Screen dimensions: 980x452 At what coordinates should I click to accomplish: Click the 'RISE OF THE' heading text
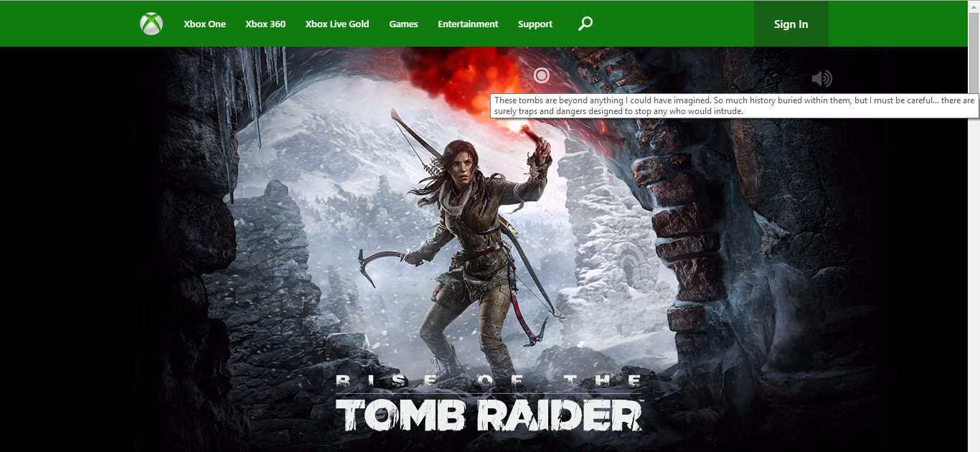(x=489, y=381)
